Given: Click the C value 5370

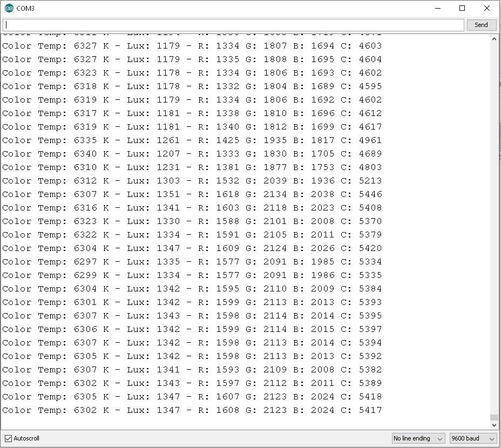Looking at the screenshot, I should [x=370, y=221].
